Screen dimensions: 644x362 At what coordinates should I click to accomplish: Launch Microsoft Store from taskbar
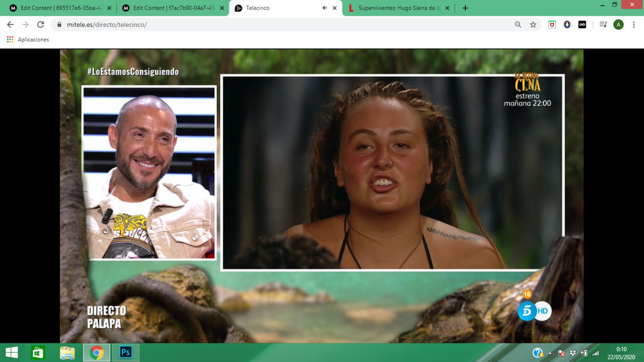[38, 353]
